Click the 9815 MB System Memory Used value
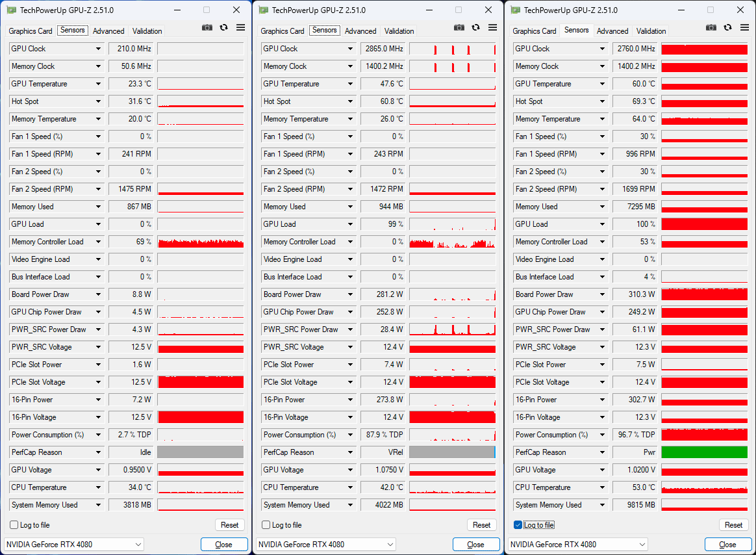 (x=635, y=505)
